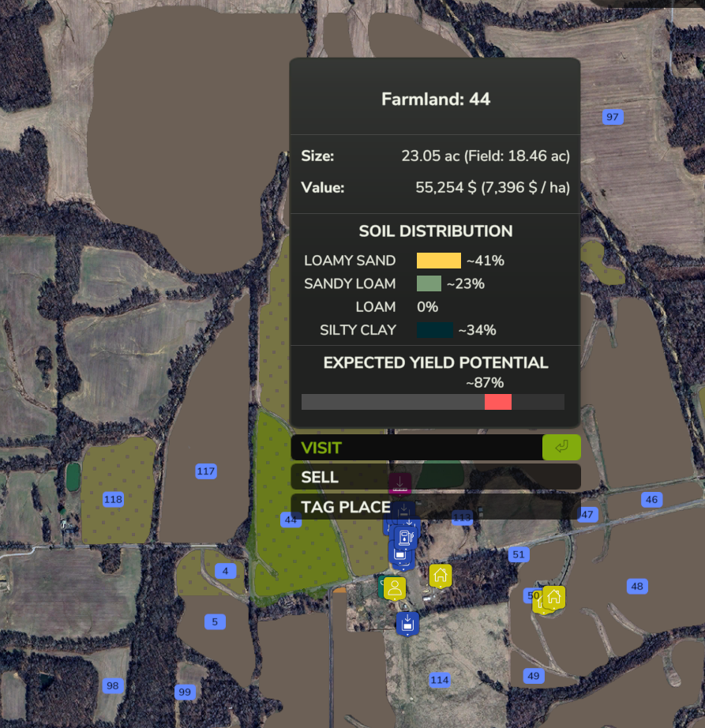Select the yellow player marker icon
705x728 pixels.
coord(394,588)
